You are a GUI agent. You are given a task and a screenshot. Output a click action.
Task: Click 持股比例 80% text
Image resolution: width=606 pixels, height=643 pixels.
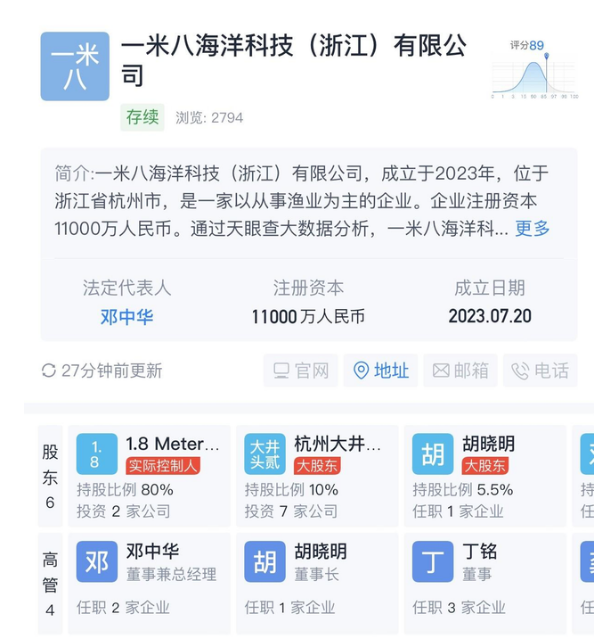pyautogui.click(x=125, y=490)
